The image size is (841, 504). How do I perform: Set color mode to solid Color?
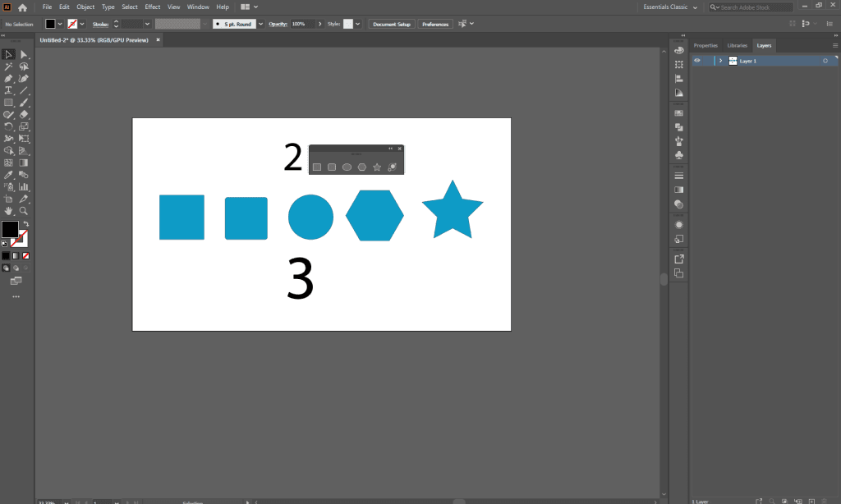[x=6, y=256]
